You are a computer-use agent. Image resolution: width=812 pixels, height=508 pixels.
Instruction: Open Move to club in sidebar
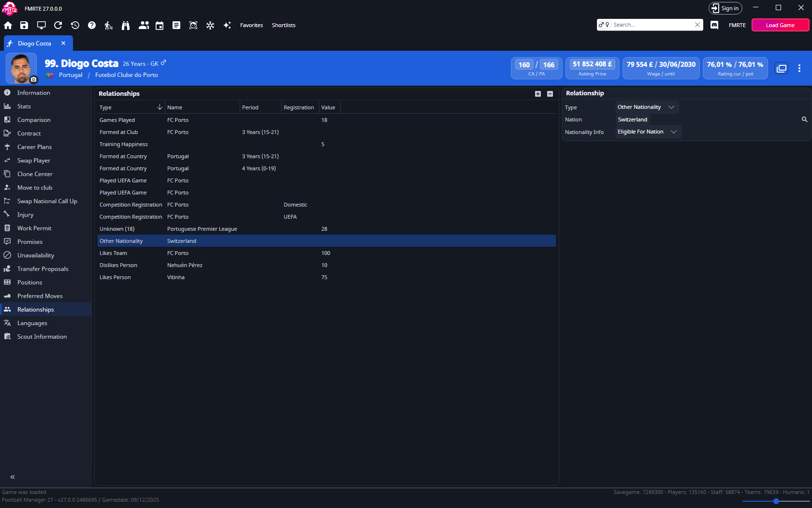(x=45, y=188)
